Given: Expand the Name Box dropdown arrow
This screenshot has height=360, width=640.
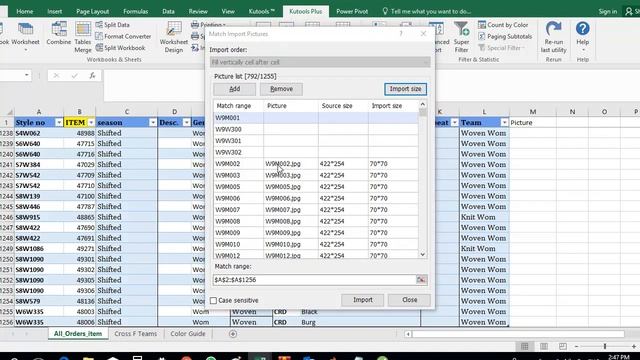Looking at the screenshot, I should [x=27, y=75].
